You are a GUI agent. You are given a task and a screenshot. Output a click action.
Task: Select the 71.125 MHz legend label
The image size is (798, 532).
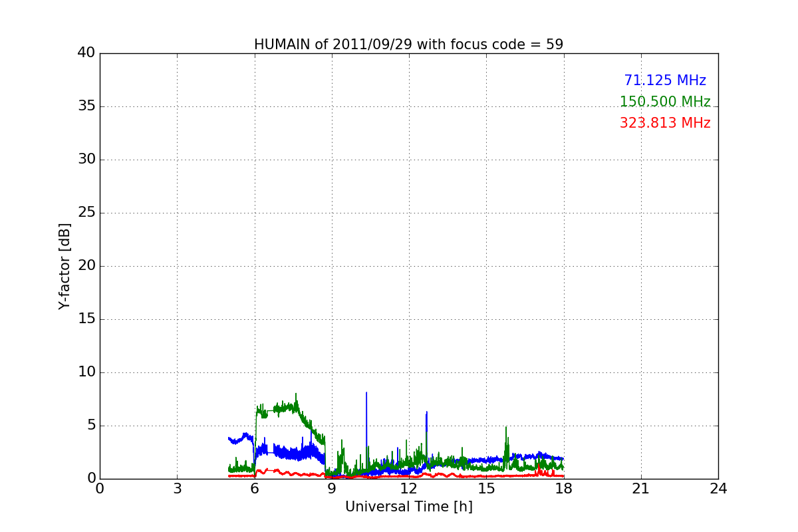click(665, 80)
